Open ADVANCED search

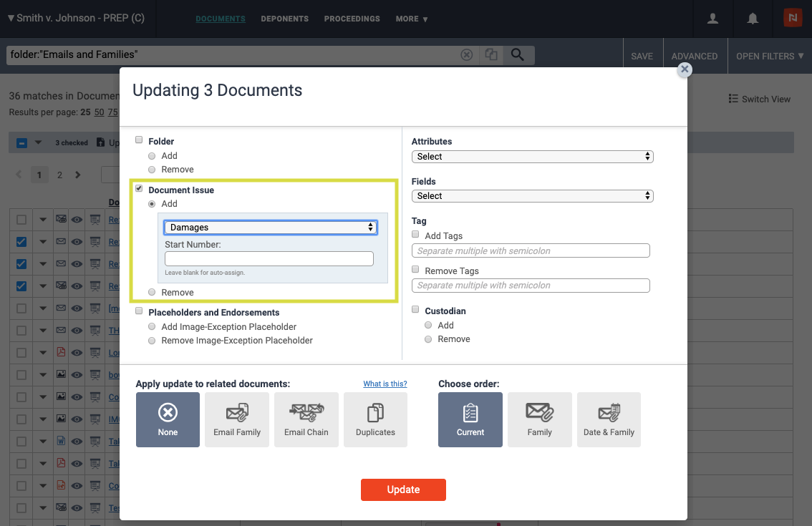[695, 56]
